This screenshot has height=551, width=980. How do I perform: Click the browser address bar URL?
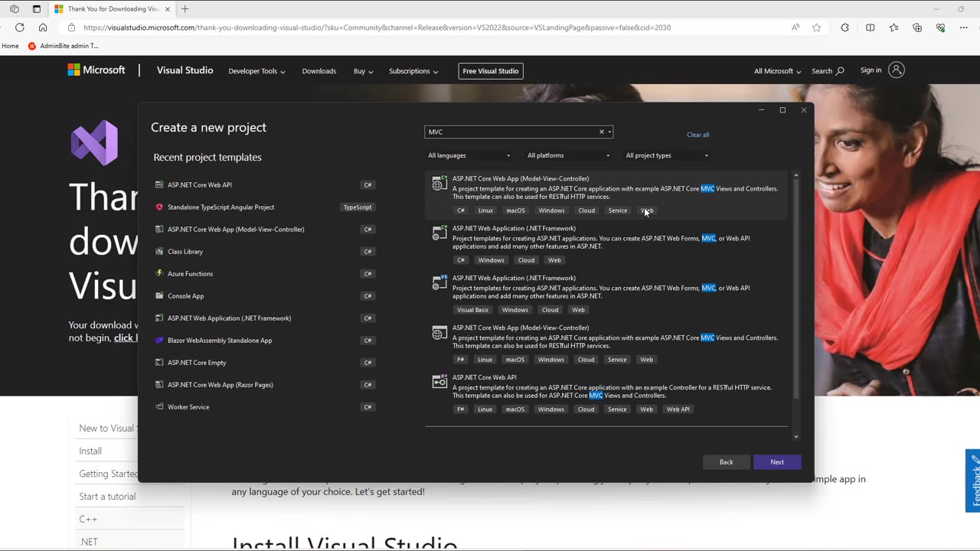tap(377, 28)
